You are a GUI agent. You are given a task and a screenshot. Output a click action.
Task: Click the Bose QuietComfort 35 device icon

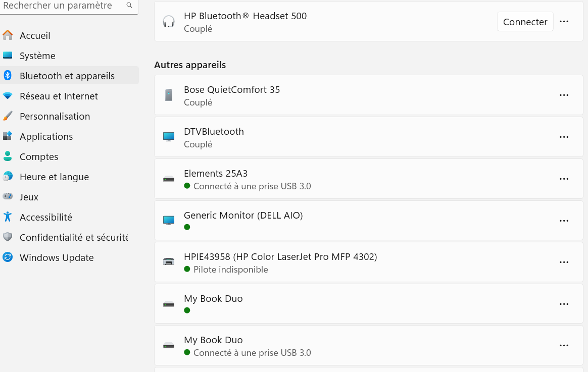click(x=169, y=95)
